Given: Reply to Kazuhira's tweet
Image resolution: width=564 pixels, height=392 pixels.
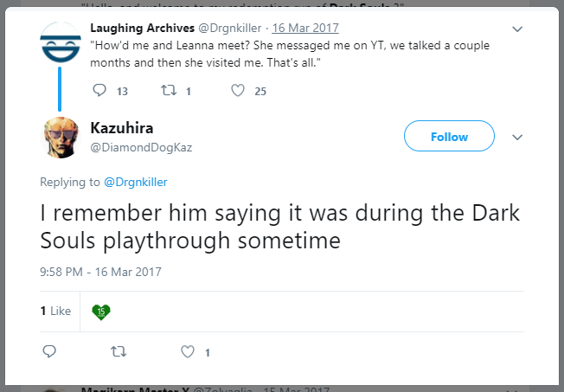Looking at the screenshot, I should (x=49, y=351).
